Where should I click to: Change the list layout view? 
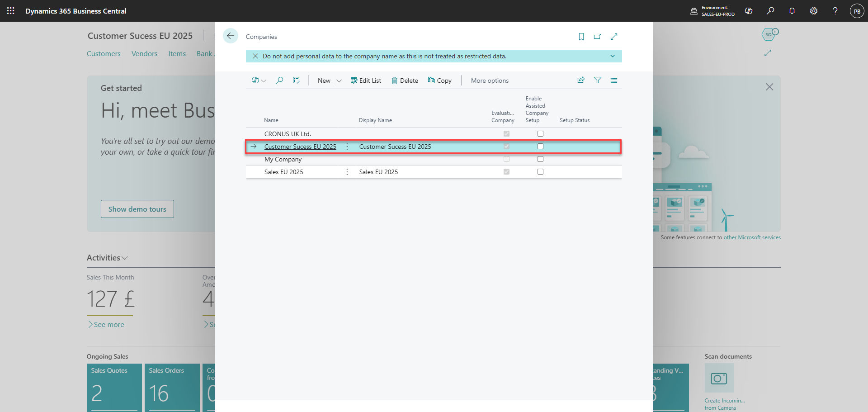click(614, 80)
